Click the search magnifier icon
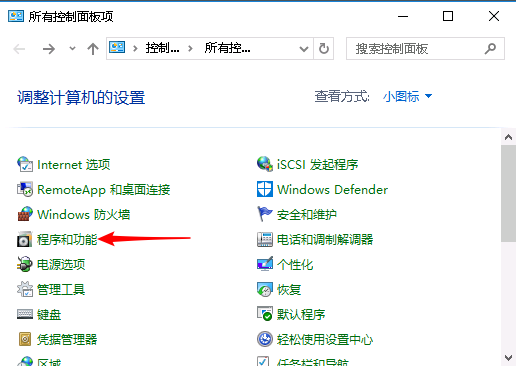Image resolution: width=516 pixels, height=366 pixels. 490,49
